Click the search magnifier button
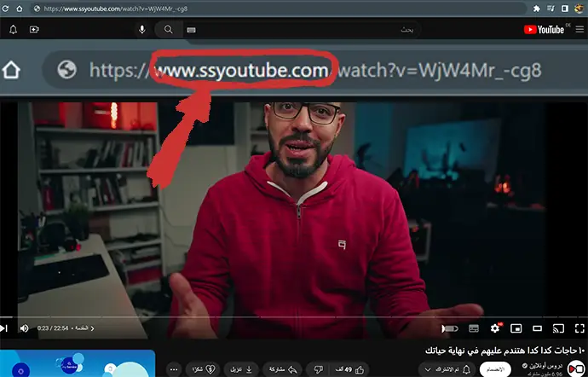 169,30
